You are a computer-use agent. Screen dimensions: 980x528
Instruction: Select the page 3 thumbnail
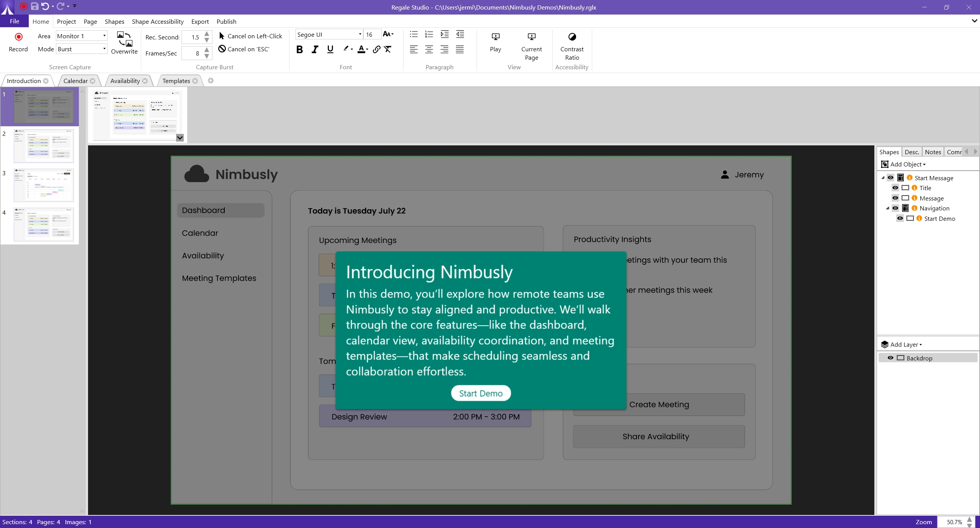(44, 185)
